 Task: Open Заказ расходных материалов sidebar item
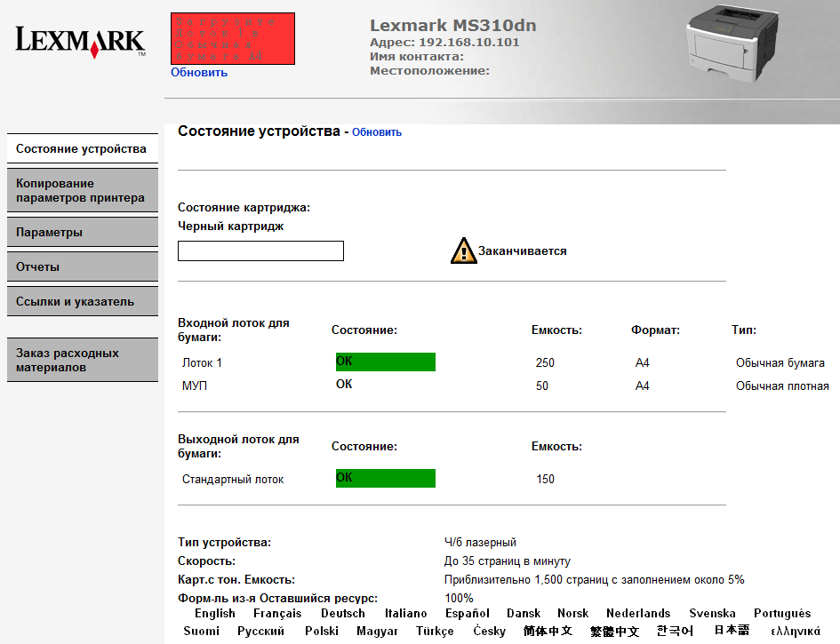[x=83, y=360]
